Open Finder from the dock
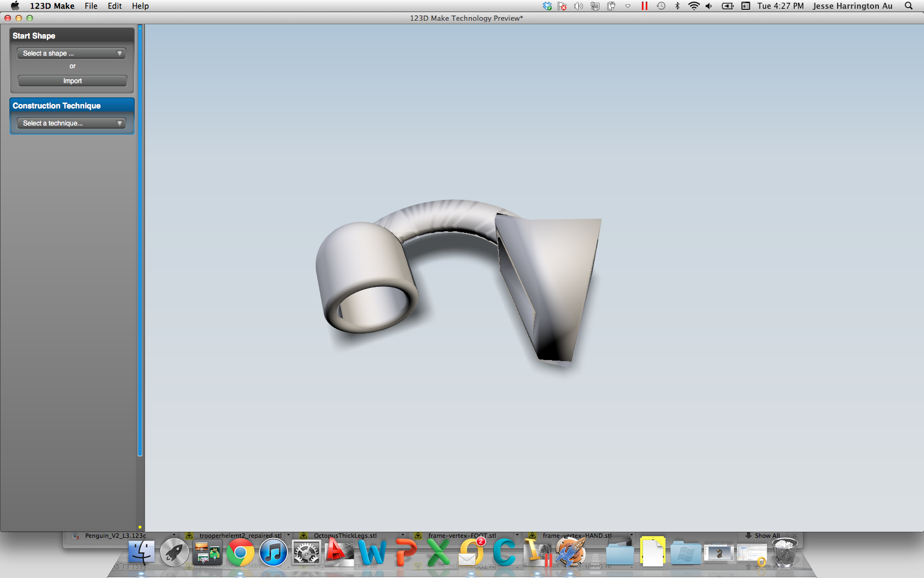The width and height of the screenshot is (924, 578). [x=141, y=553]
